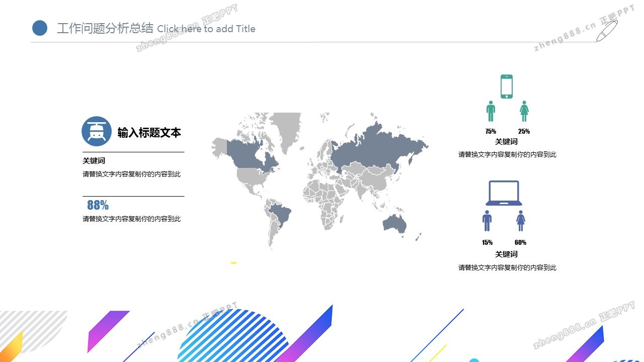
Task: Select the blue female figure icon
Action: pyautogui.click(x=520, y=221)
